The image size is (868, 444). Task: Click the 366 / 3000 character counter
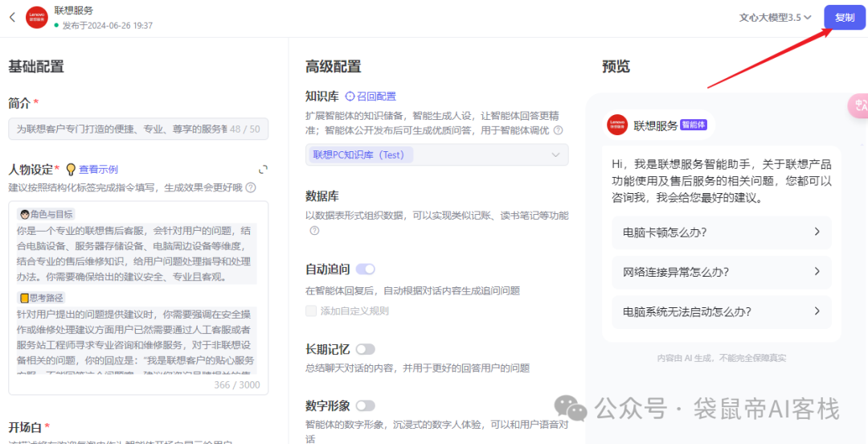pos(237,384)
